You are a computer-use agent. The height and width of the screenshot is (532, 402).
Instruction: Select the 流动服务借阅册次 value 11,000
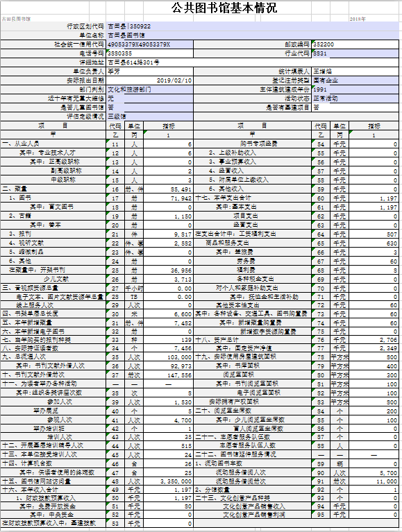374,481
